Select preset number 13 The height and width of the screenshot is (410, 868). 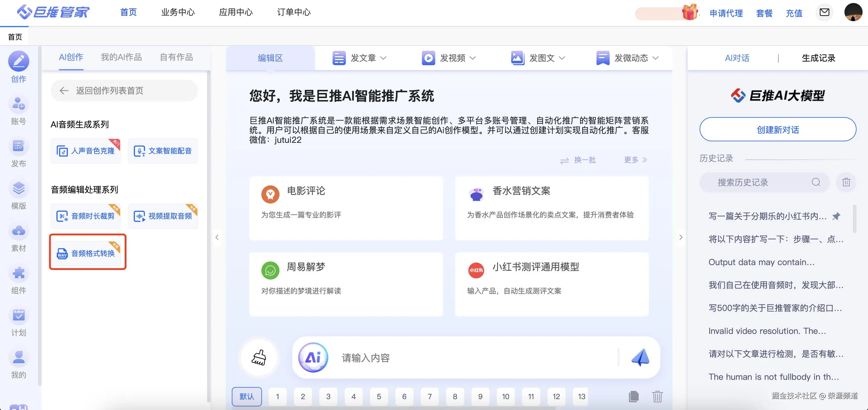(x=582, y=396)
